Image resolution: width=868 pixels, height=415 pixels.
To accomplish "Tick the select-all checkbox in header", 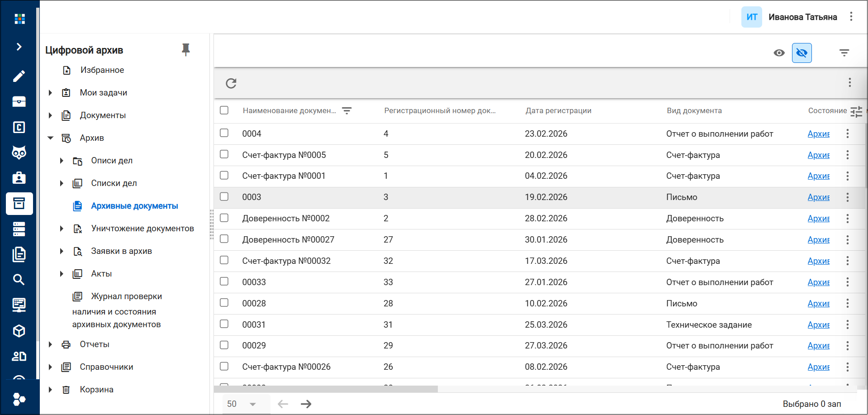I will click(x=224, y=110).
